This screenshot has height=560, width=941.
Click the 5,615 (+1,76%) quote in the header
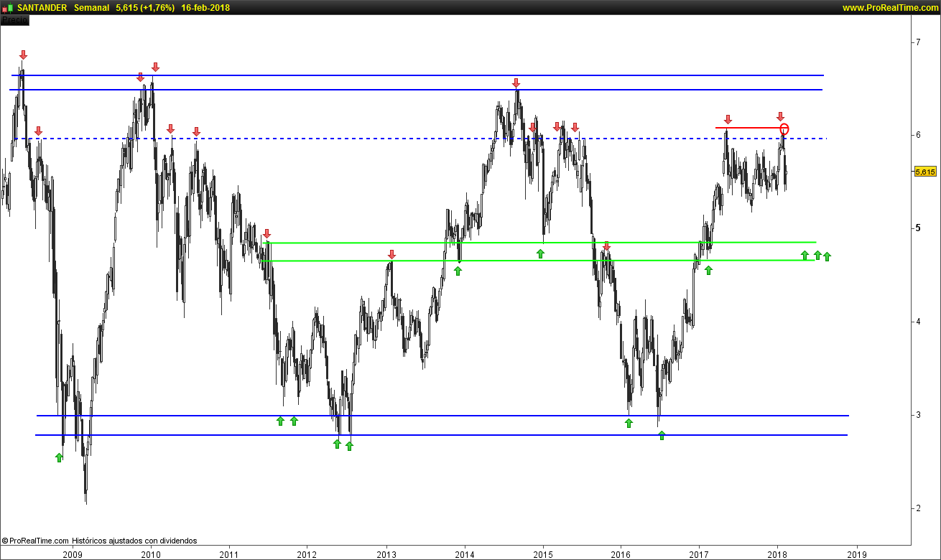tap(145, 7)
